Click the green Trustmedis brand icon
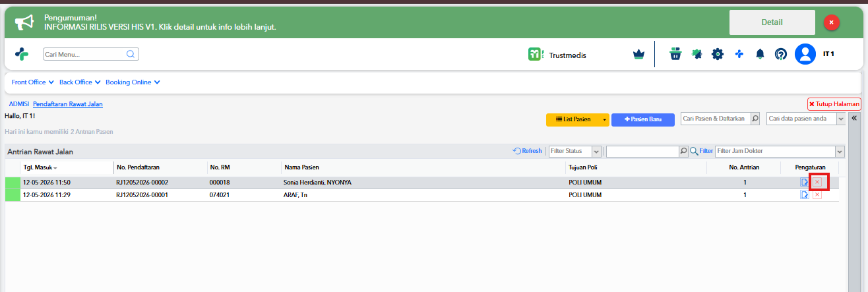The width and height of the screenshot is (868, 292). (x=536, y=55)
